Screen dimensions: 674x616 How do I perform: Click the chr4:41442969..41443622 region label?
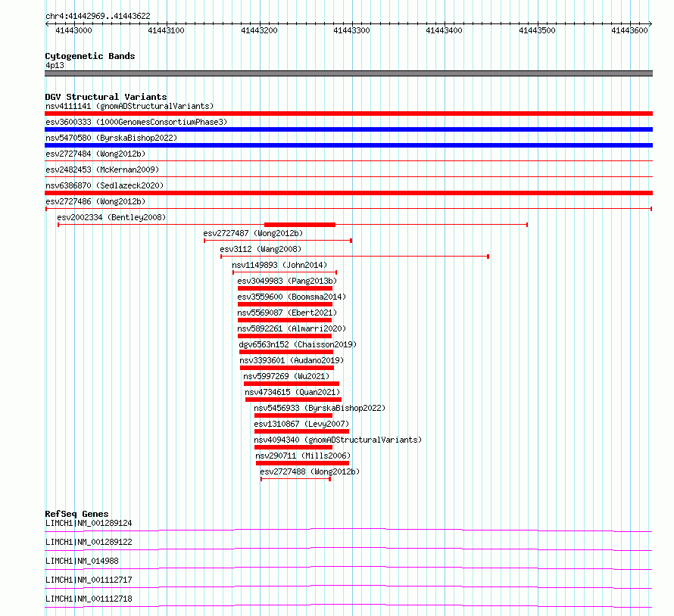tap(98, 17)
